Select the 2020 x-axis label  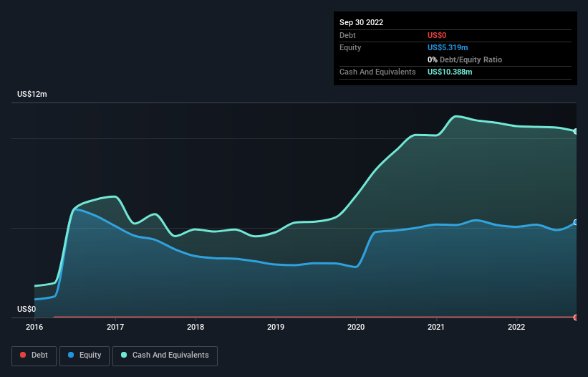coord(356,327)
